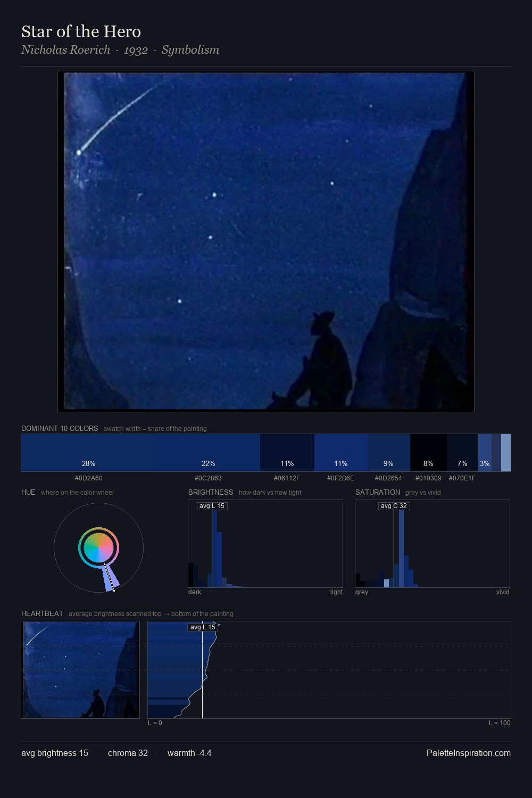Click the avg C 32 marker in Saturation histogram
The image size is (532, 798).
click(x=394, y=506)
